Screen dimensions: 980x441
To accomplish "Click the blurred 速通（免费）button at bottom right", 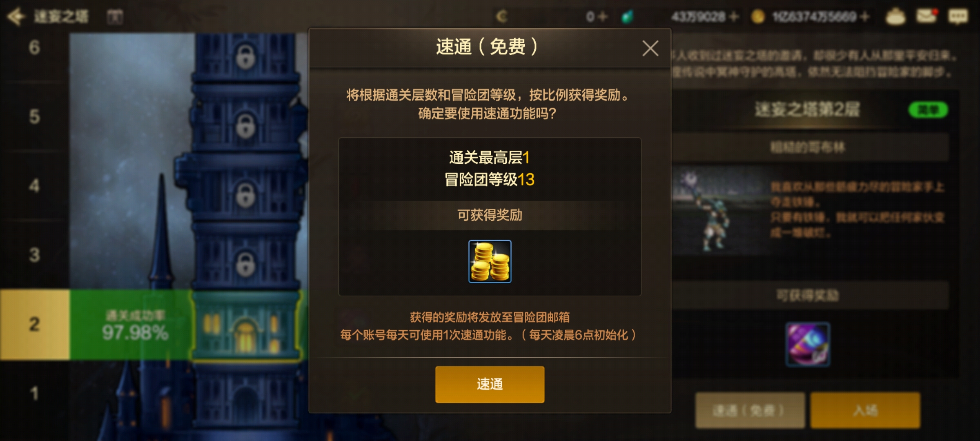I will (x=750, y=410).
